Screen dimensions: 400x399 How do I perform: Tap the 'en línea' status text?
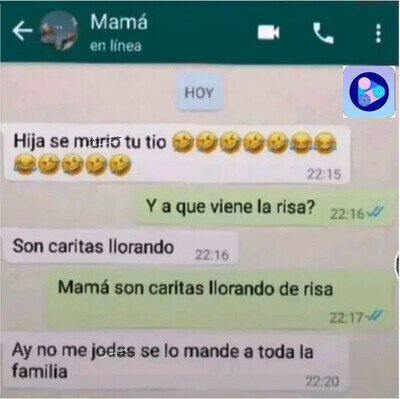(x=116, y=46)
